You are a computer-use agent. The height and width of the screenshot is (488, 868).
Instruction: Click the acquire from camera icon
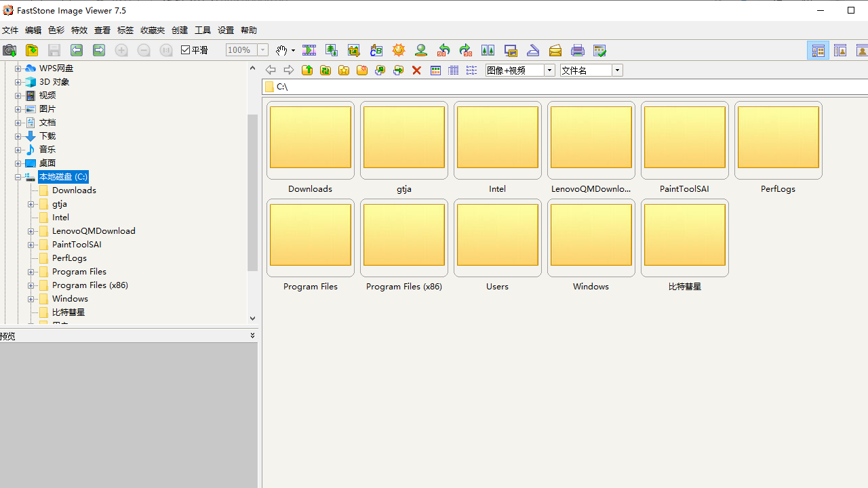pyautogui.click(x=9, y=50)
